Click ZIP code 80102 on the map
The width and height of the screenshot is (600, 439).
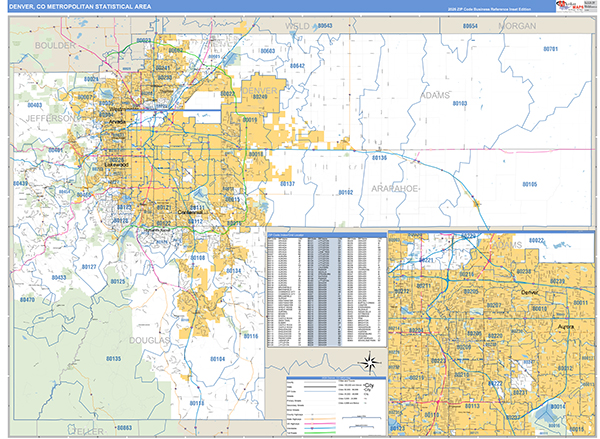(345, 192)
